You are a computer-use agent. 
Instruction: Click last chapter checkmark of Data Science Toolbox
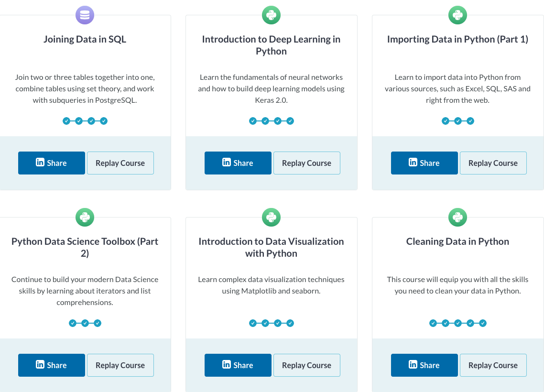[98, 323]
